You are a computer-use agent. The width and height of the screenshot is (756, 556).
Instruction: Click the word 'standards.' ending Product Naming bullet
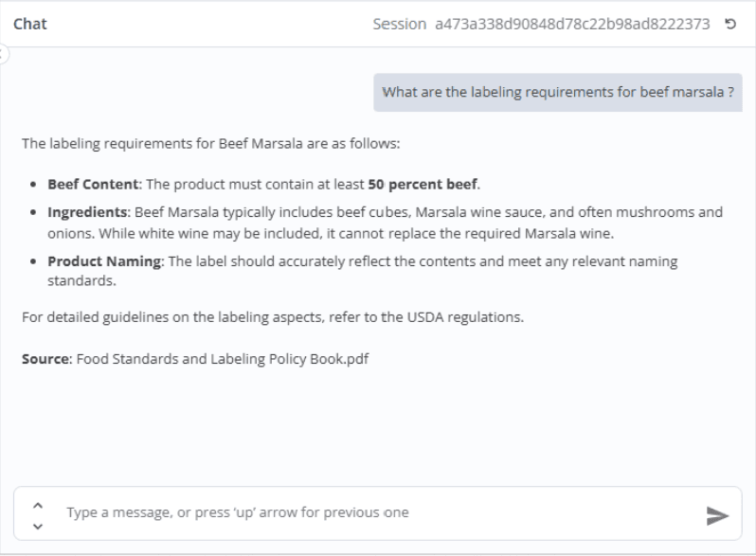pyautogui.click(x=81, y=280)
